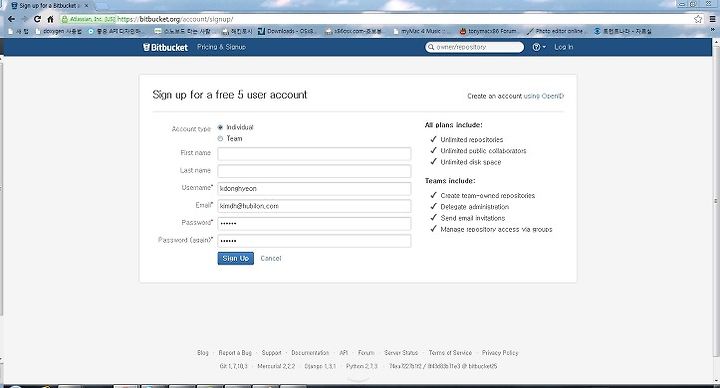Click the green Atlassian security lock badge

click(88, 19)
